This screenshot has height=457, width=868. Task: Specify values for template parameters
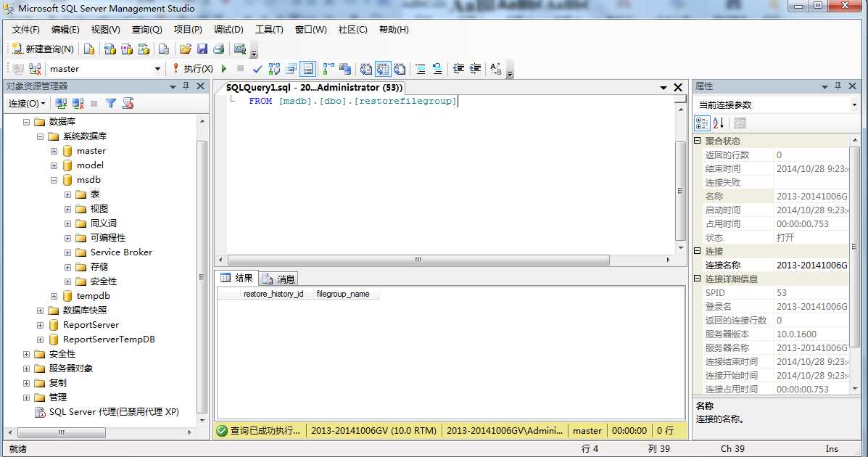(x=495, y=69)
